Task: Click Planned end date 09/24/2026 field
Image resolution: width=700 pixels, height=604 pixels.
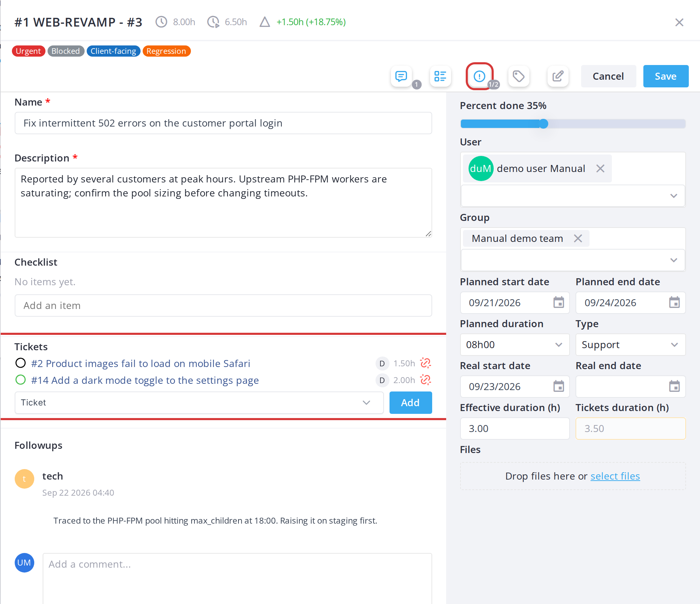Action: coord(630,303)
